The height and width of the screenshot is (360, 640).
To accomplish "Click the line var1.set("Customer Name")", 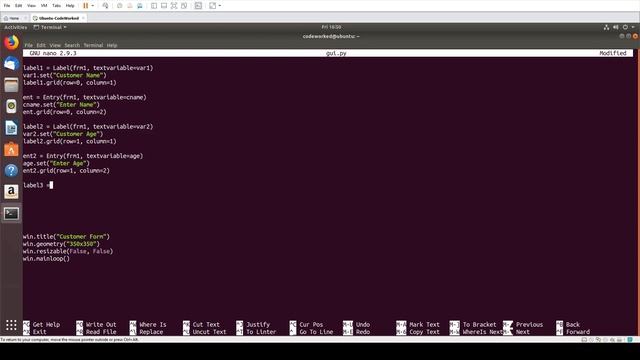I will coord(64,76).
